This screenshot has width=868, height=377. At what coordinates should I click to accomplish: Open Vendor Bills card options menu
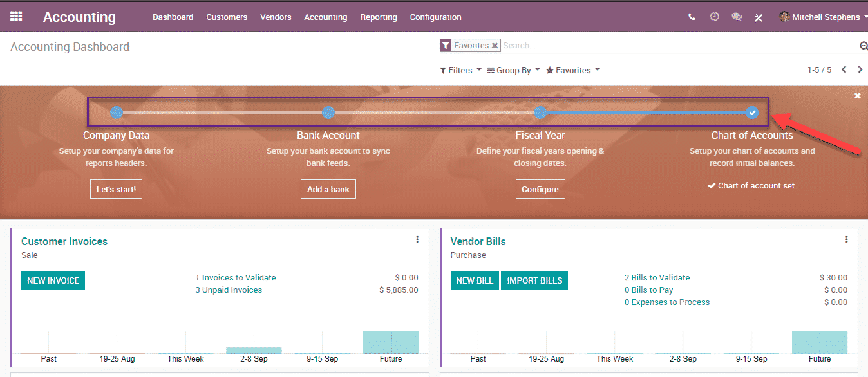(846, 239)
